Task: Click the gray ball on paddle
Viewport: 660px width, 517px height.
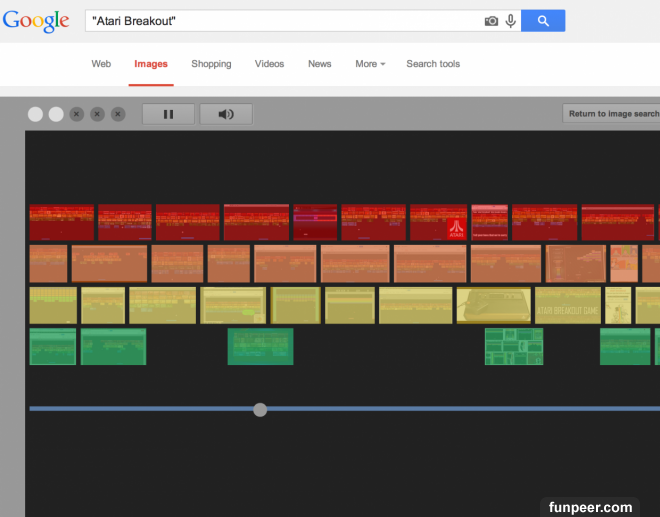Action: 260,409
